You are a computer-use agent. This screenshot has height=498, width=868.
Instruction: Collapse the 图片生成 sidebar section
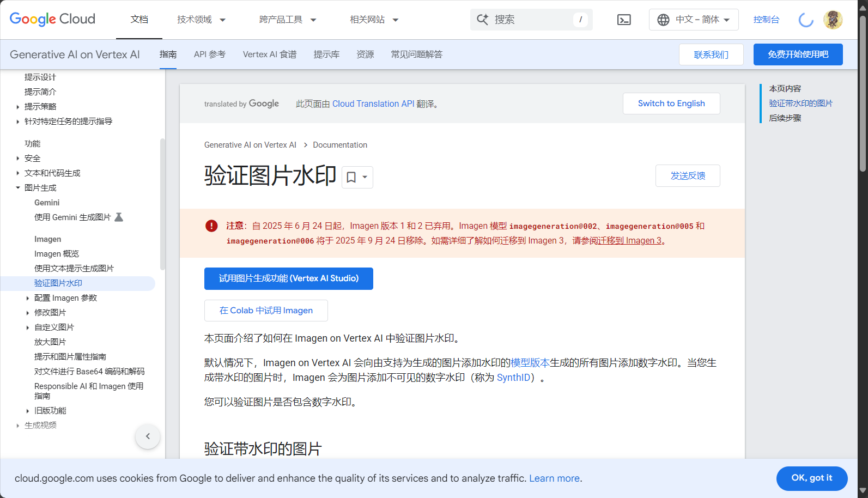[18, 188]
